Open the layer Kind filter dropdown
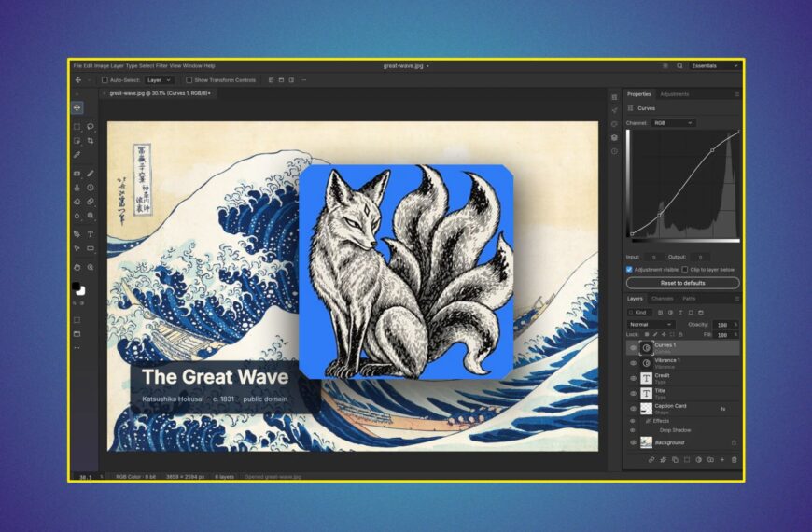 [x=640, y=313]
